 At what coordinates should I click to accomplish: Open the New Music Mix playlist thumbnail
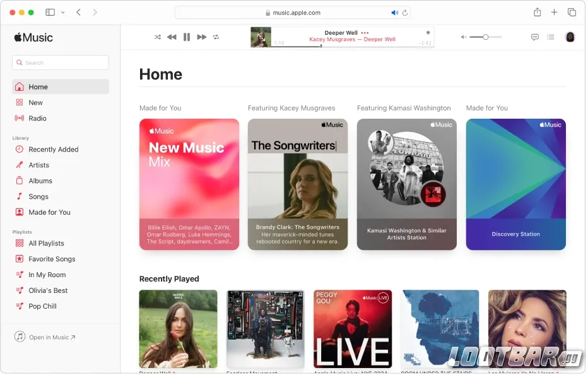click(x=189, y=184)
